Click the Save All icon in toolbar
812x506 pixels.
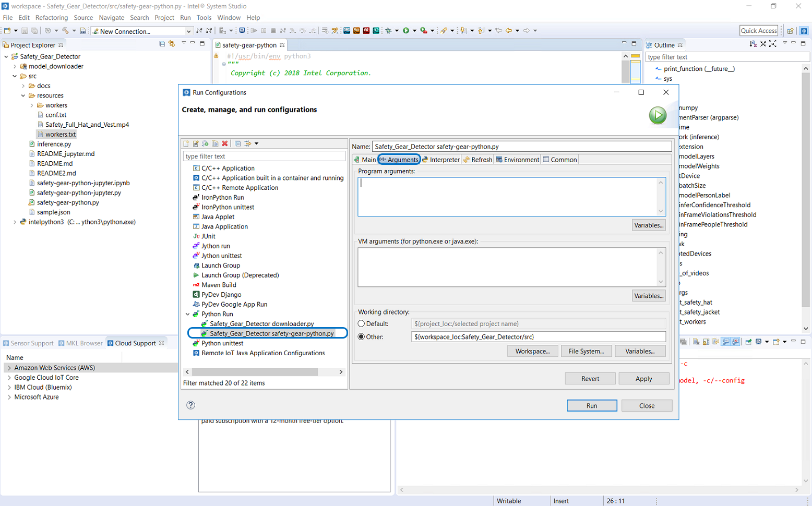(x=34, y=30)
